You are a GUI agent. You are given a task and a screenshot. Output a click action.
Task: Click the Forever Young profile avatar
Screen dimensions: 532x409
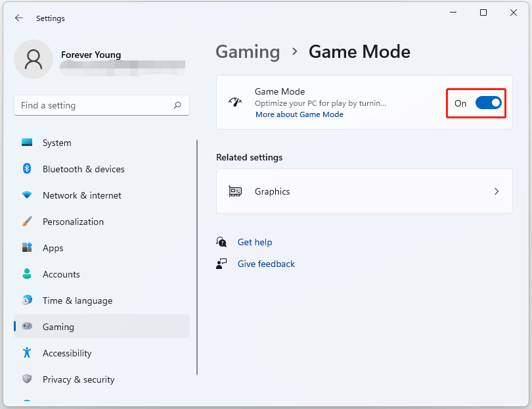click(33, 59)
